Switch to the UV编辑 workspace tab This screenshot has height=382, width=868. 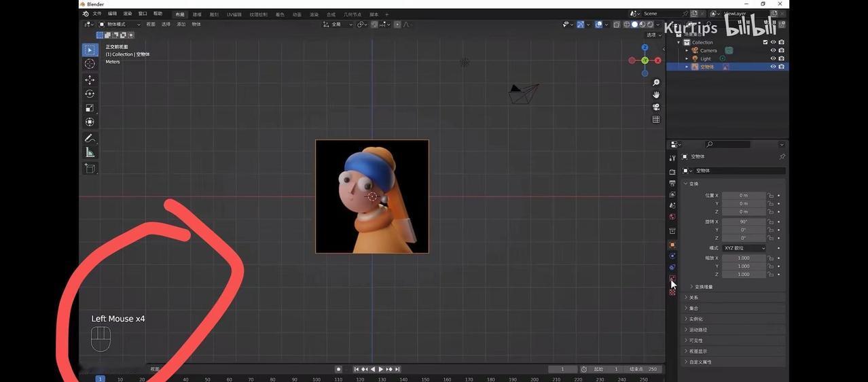(x=234, y=14)
